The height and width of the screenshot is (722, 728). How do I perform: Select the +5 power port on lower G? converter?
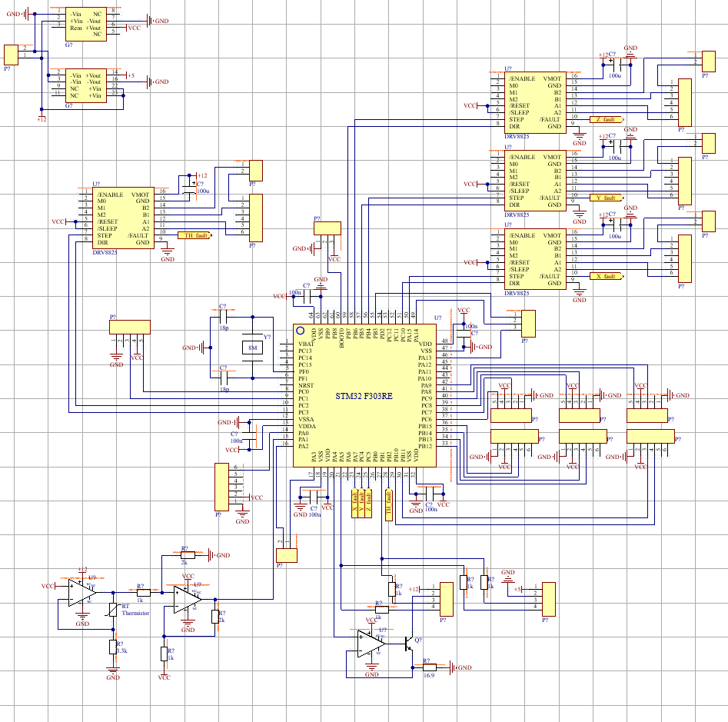click(129, 75)
